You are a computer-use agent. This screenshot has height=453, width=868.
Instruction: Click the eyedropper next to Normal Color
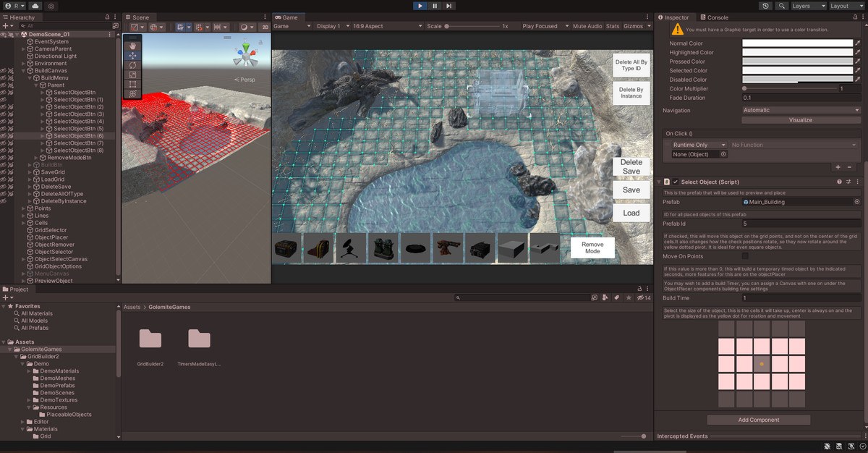click(x=858, y=43)
